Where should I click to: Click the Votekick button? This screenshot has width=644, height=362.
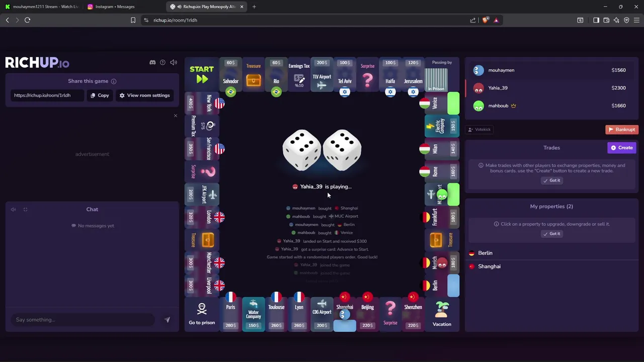[x=479, y=129]
